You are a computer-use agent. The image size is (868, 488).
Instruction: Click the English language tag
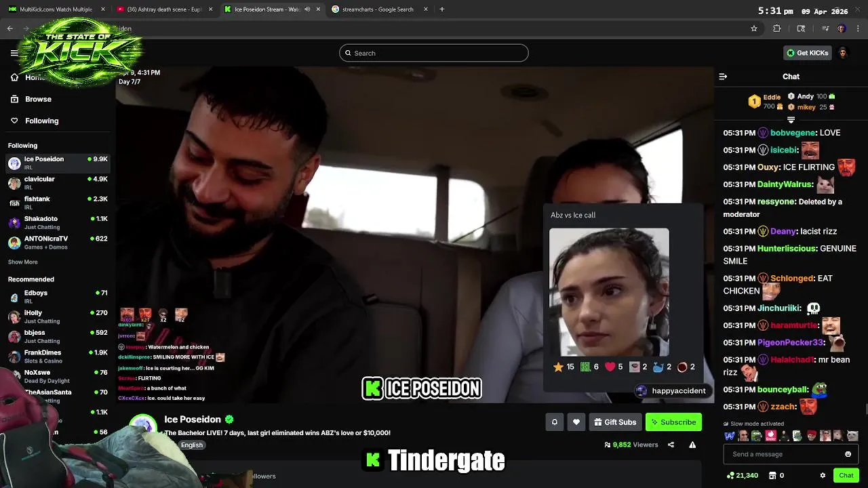[192, 445]
